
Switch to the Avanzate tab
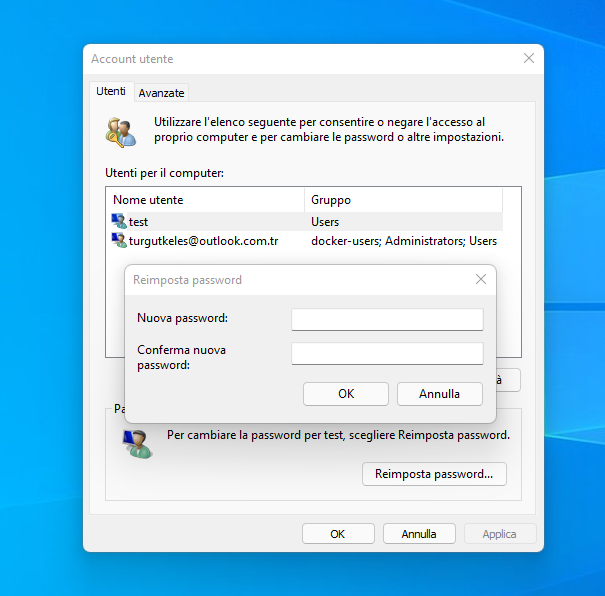coord(161,92)
